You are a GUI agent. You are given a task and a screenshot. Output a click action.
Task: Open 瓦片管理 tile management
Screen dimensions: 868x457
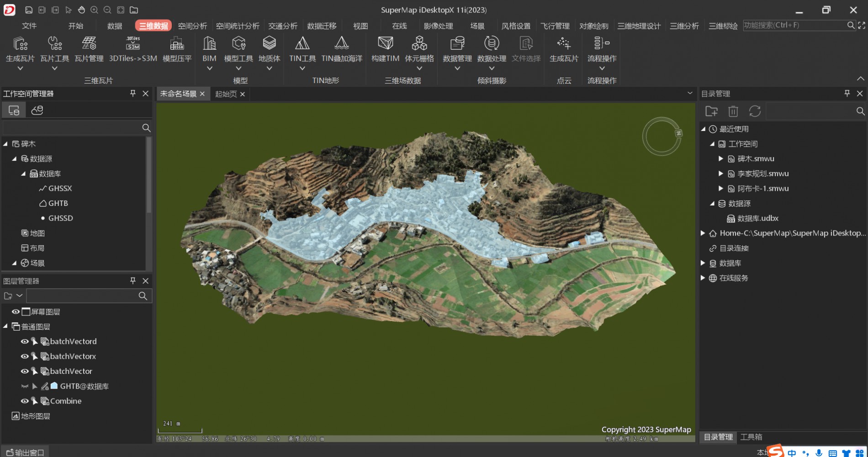pyautogui.click(x=89, y=49)
